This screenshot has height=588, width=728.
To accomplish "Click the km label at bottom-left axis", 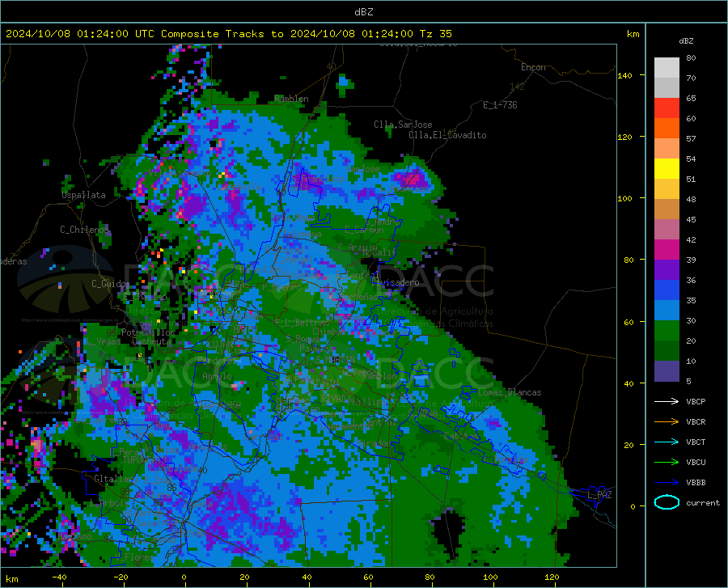I will (12, 579).
